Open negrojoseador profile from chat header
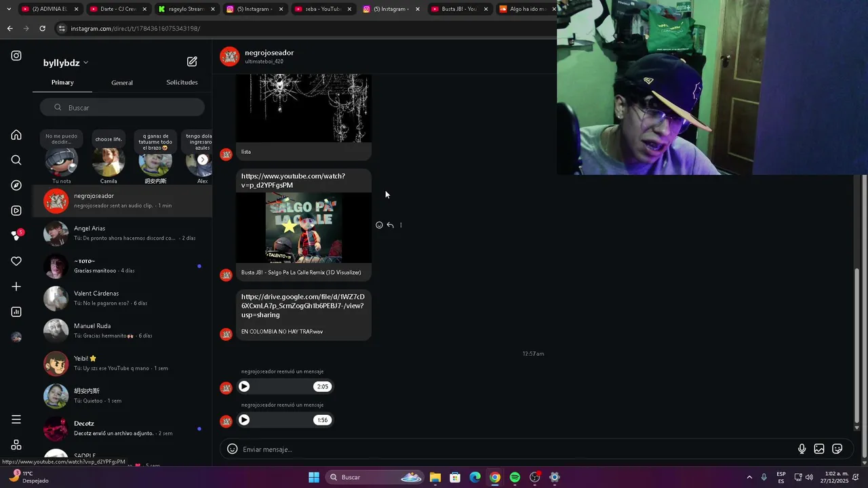Image resolution: width=868 pixels, height=488 pixels. pyautogui.click(x=269, y=53)
